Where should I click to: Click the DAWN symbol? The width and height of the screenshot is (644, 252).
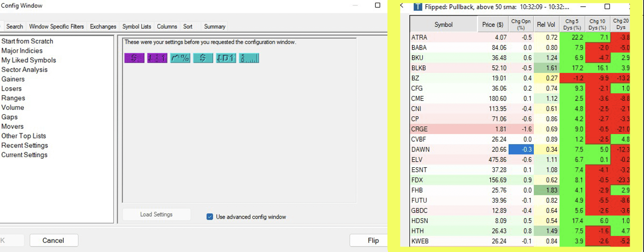420,149
